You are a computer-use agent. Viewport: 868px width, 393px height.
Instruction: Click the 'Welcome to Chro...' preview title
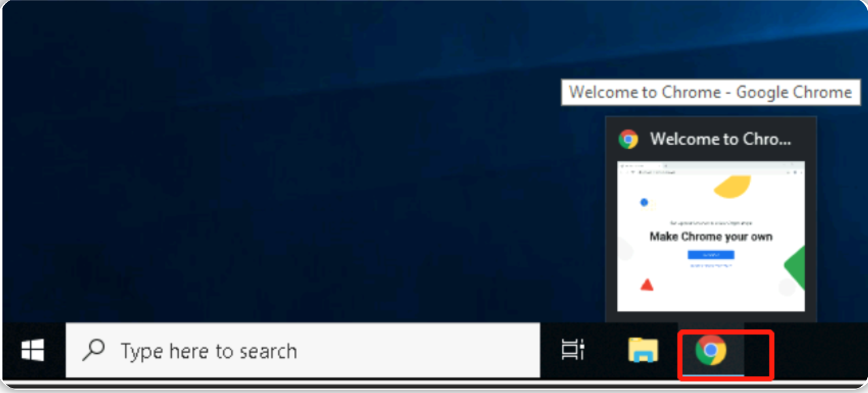point(720,139)
